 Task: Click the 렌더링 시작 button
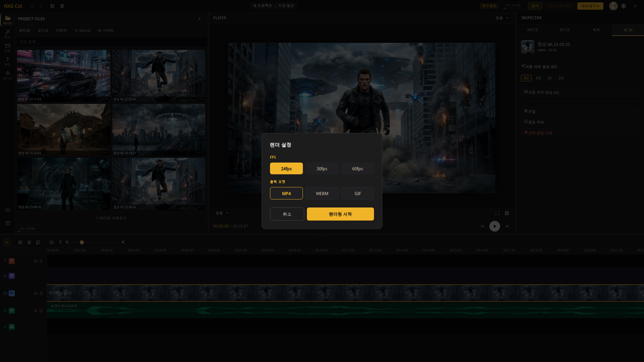point(340,214)
